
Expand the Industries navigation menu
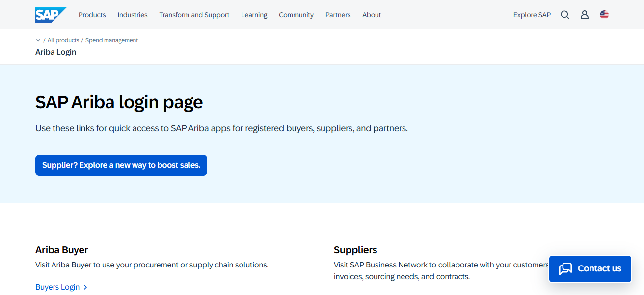tap(132, 15)
